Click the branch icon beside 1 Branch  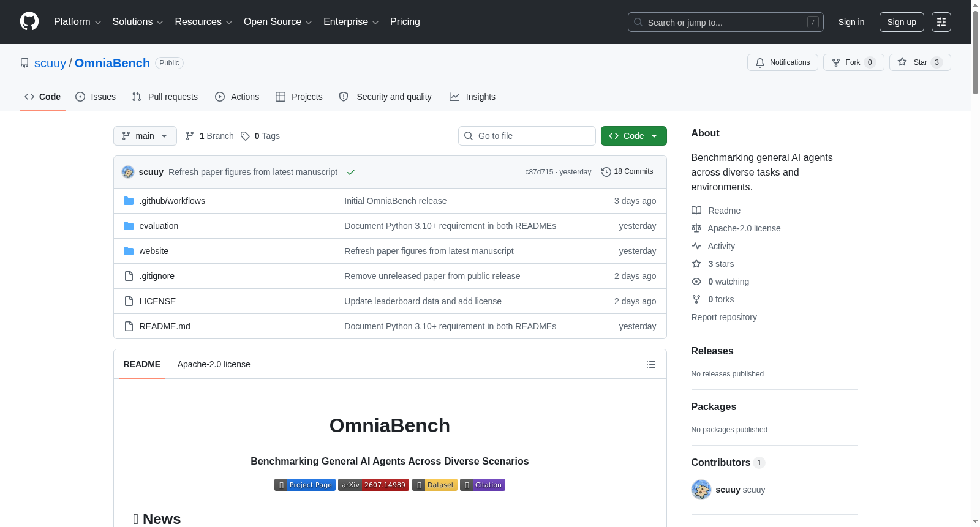[190, 136]
